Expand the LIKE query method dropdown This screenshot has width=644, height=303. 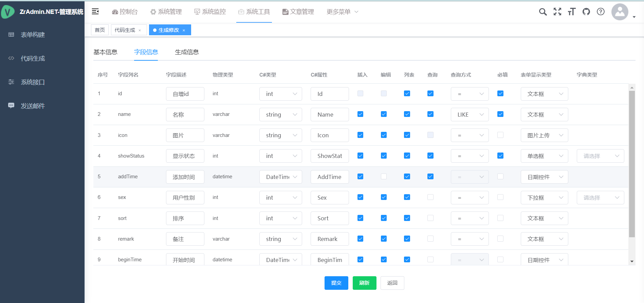coord(470,115)
